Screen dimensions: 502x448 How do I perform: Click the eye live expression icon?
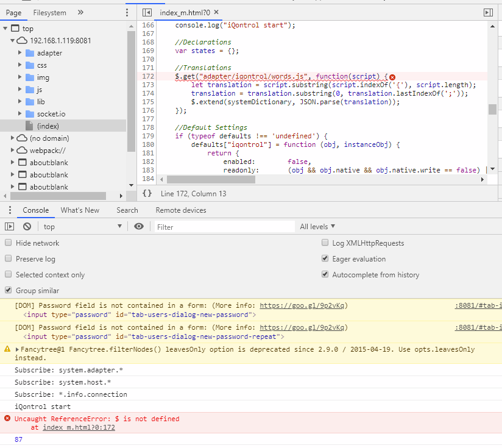pyautogui.click(x=139, y=227)
